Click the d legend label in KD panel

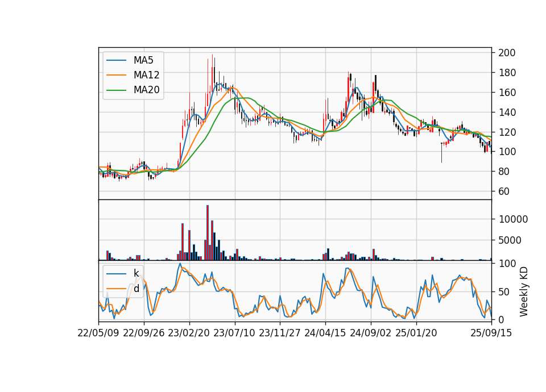click(136, 288)
